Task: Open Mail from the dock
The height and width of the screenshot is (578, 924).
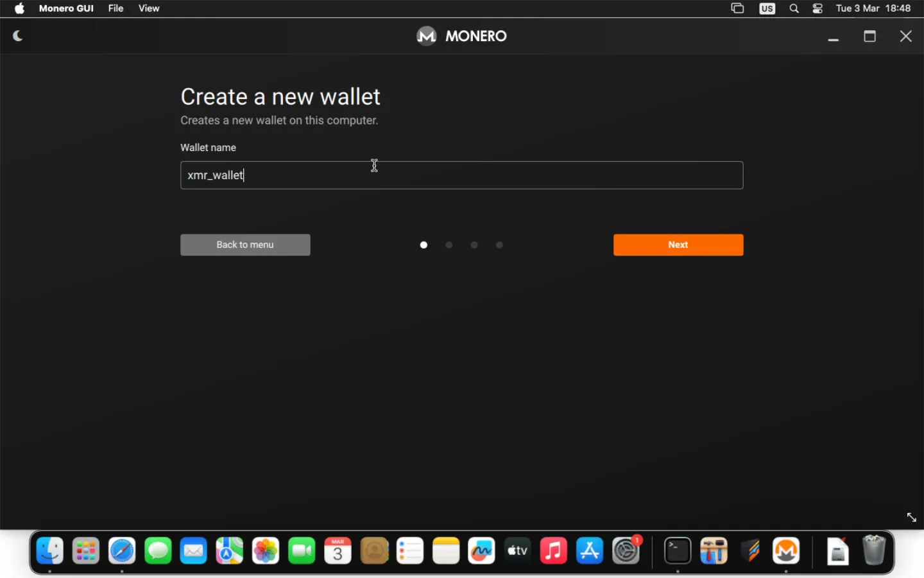Action: coord(194,551)
